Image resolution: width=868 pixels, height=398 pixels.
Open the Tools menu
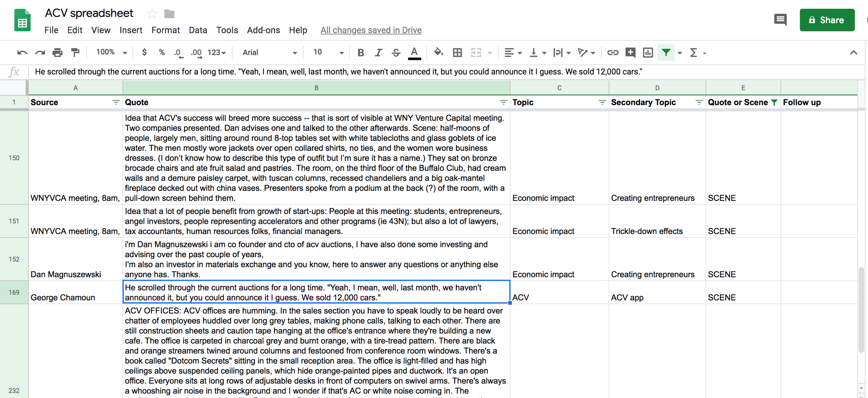tap(227, 30)
